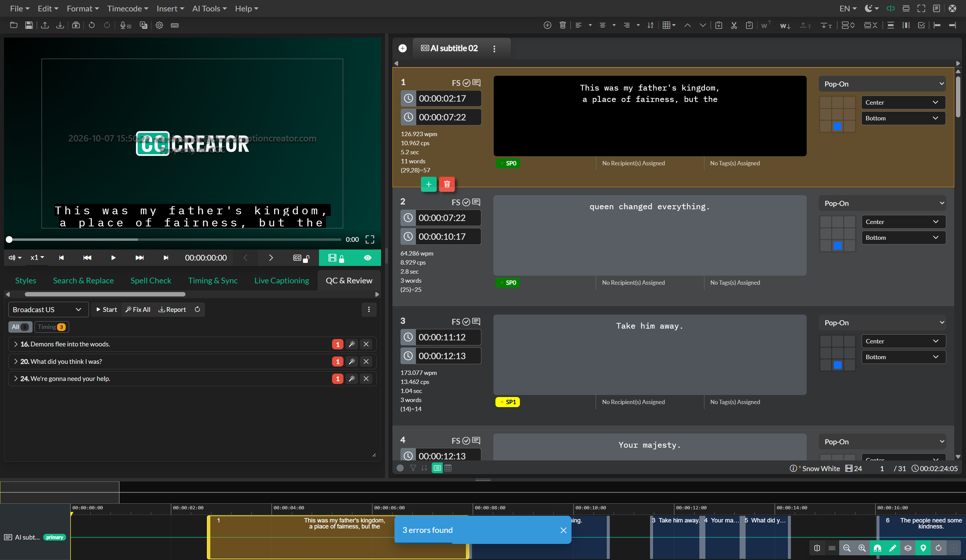Click the magic wand fix icon for item 16
Screen dimensions: 966x560
tap(352, 344)
